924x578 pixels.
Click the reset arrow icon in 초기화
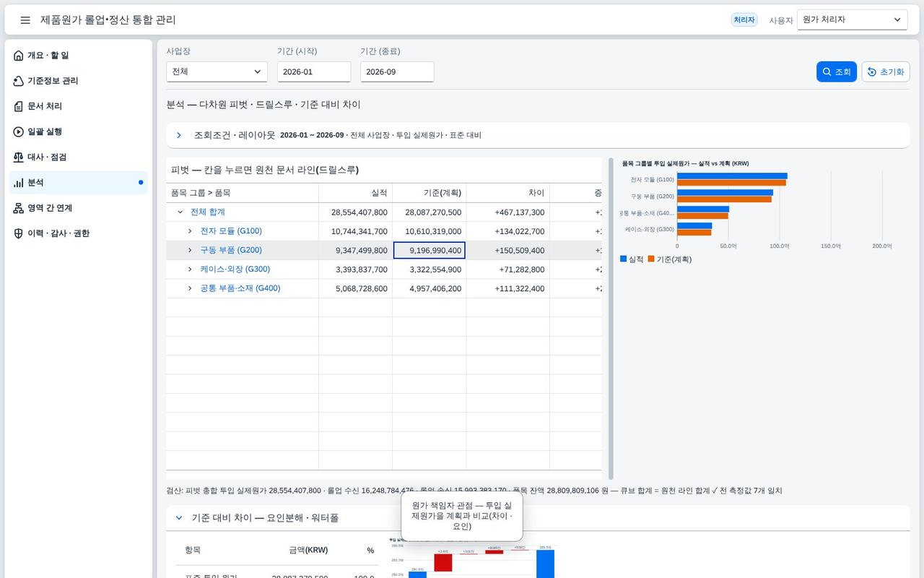coord(872,72)
